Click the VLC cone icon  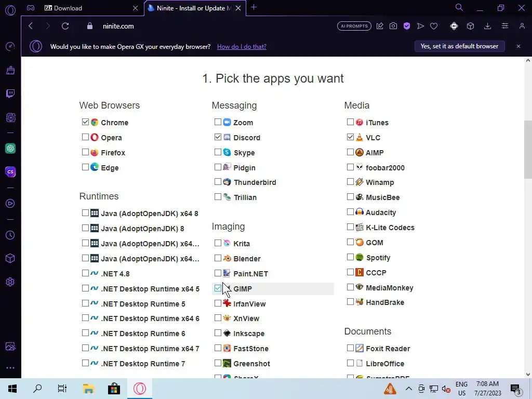coord(360,137)
